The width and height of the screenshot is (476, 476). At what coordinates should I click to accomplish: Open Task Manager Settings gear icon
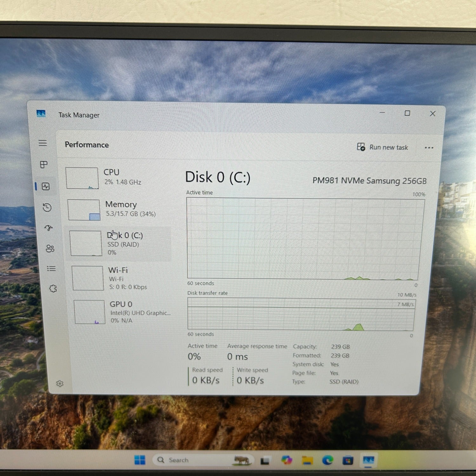(60, 384)
